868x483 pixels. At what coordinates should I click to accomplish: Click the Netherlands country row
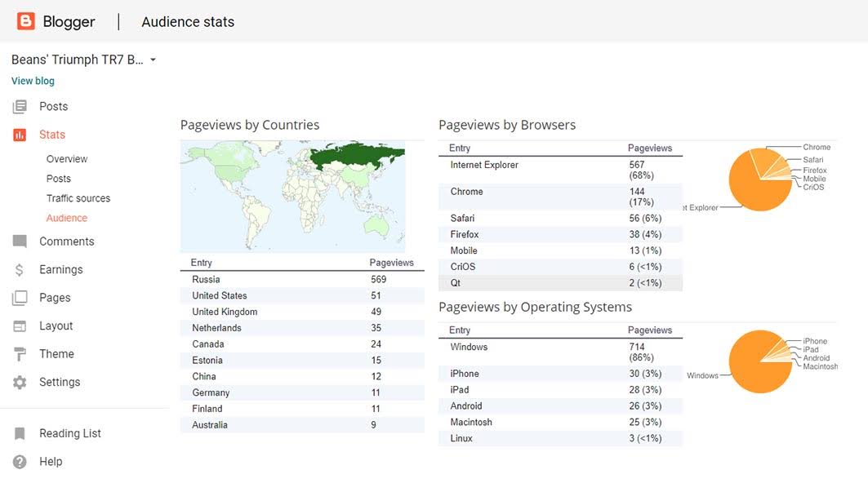302,327
